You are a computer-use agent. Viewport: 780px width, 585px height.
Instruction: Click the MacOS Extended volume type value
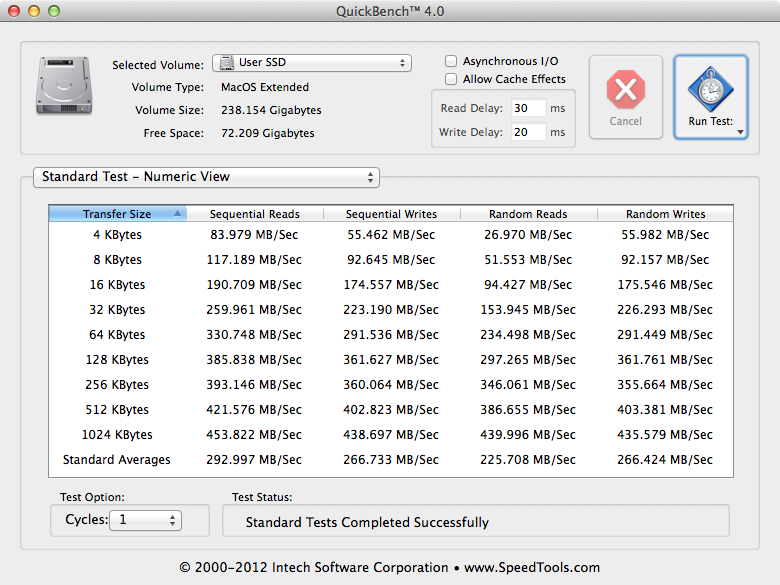pos(265,87)
